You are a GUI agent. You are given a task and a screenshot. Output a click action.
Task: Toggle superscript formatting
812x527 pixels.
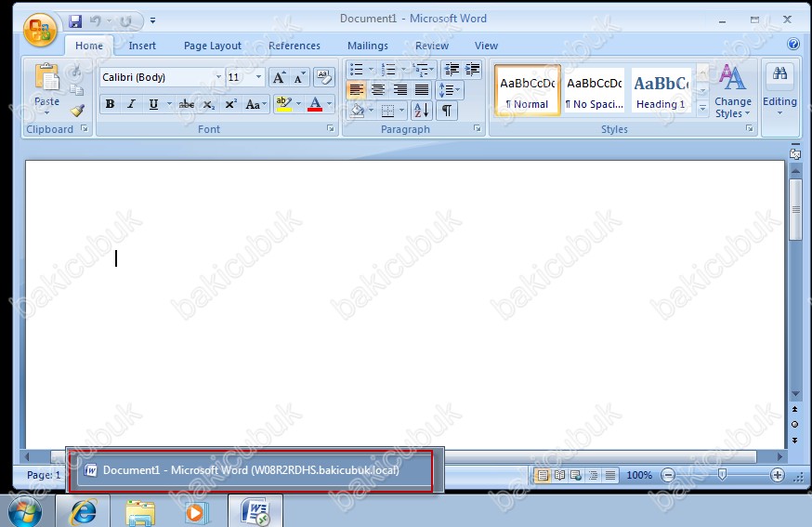coord(231,104)
